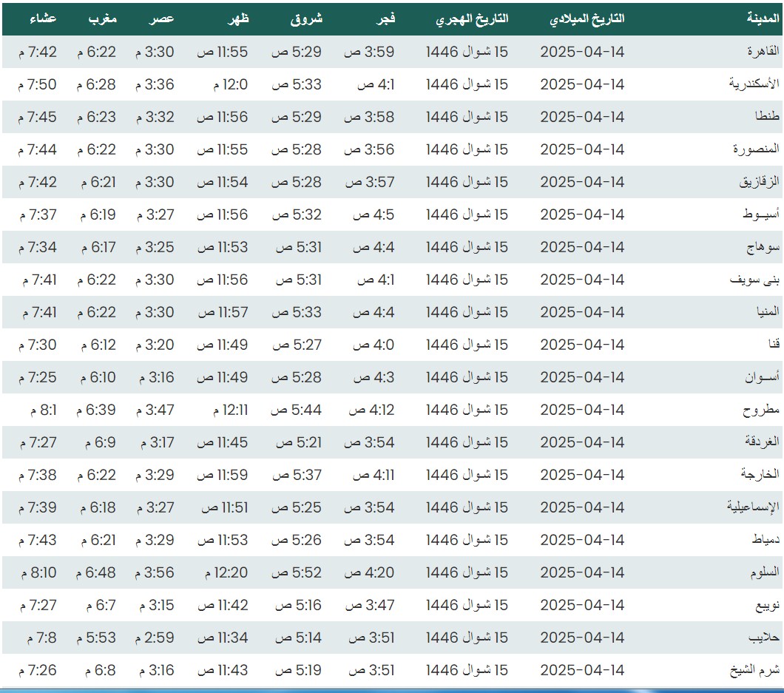The width and height of the screenshot is (784, 693).
Task: Click Fajr time in the حلايب row
Action: point(371,638)
